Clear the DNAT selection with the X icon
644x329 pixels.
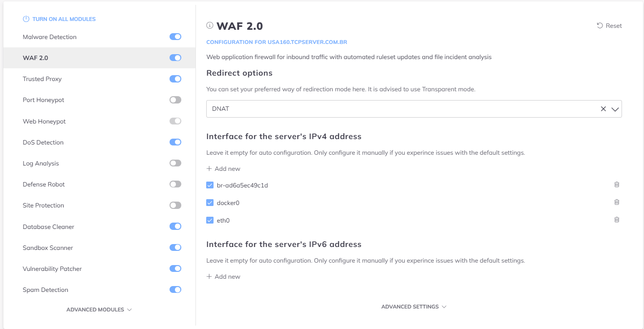coord(603,109)
